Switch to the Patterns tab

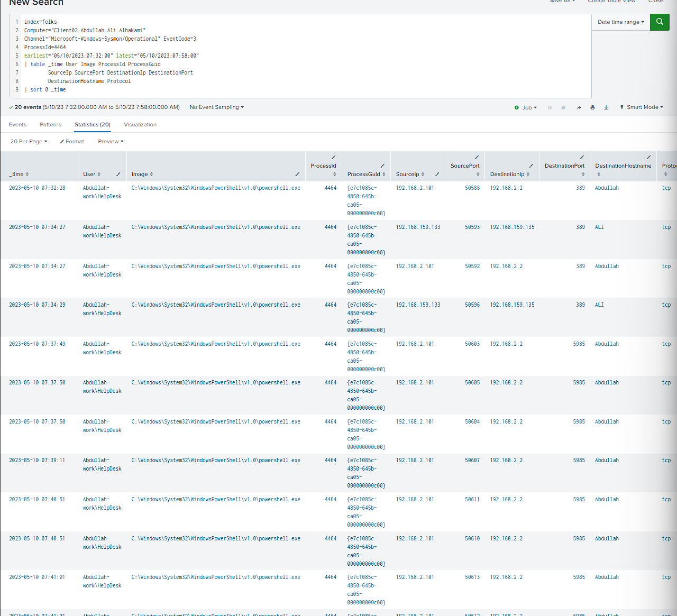point(50,125)
